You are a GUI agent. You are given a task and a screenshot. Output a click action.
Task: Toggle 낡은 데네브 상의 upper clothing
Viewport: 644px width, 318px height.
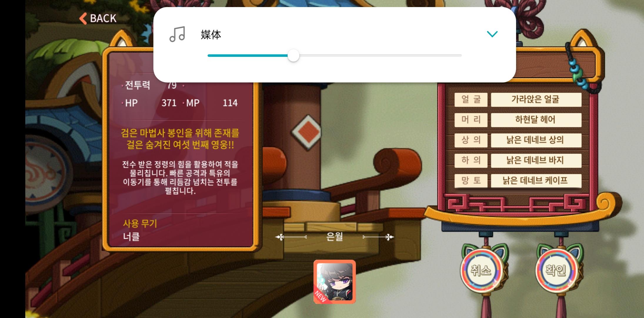tap(534, 140)
